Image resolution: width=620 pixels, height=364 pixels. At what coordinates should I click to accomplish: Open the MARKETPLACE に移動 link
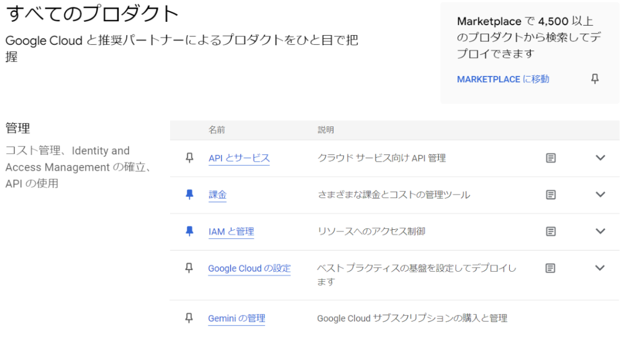tap(503, 79)
